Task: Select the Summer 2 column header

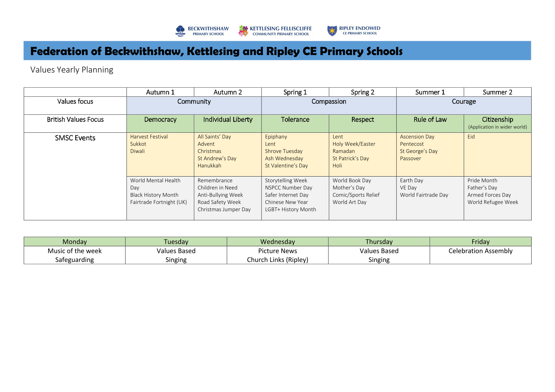Action: 497,92
